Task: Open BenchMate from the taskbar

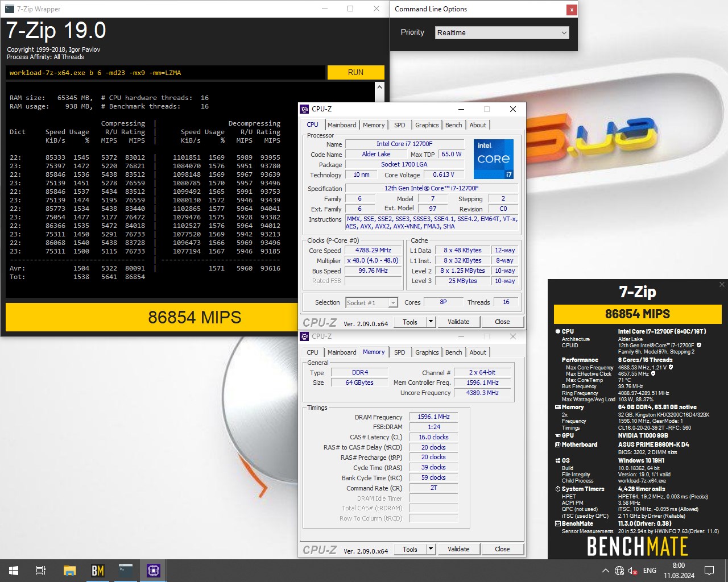Action: (98, 571)
